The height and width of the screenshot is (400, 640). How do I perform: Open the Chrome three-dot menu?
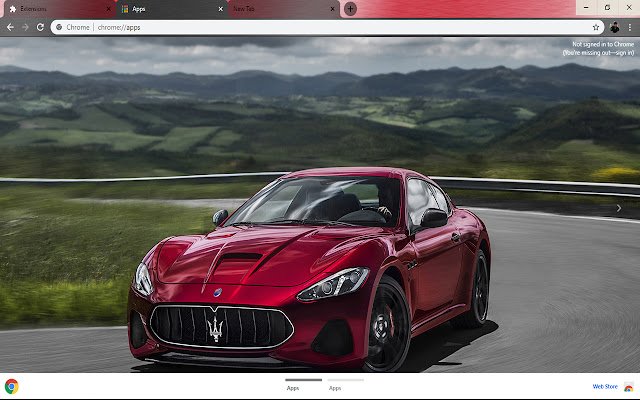pos(630,27)
